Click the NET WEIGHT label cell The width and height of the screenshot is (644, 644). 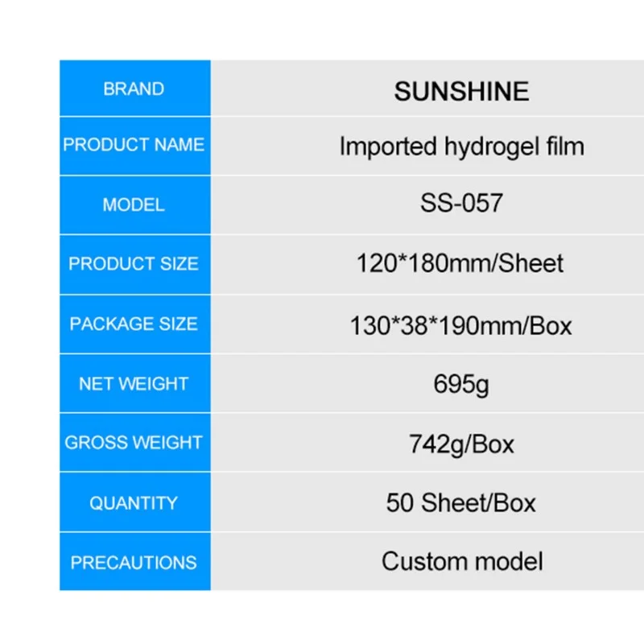[134, 384]
